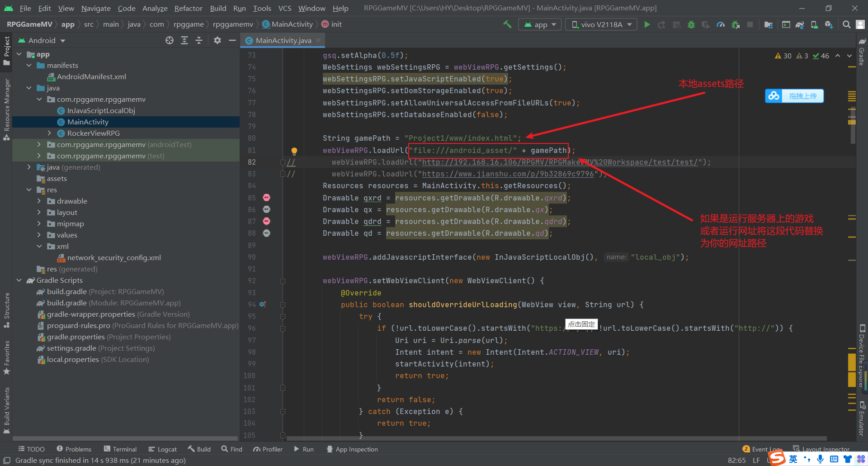Click Expand All in Project panel
Image resolution: width=868 pixels, height=466 pixels.
[184, 40]
